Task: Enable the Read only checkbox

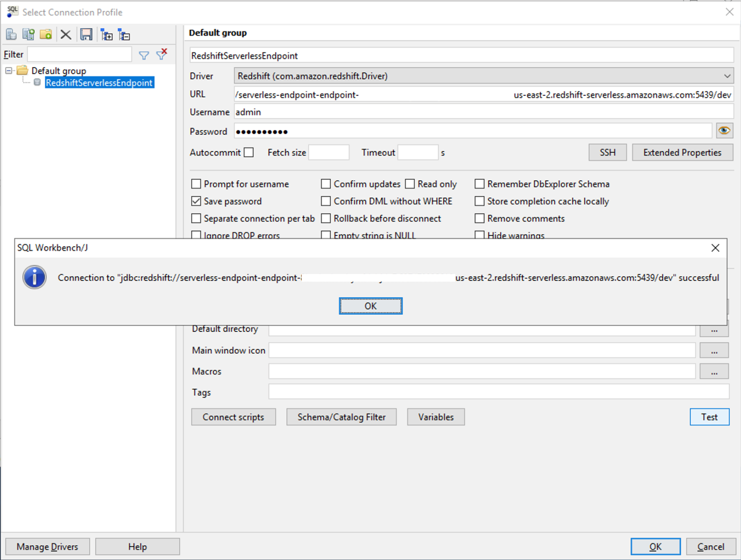Action: 410,184
